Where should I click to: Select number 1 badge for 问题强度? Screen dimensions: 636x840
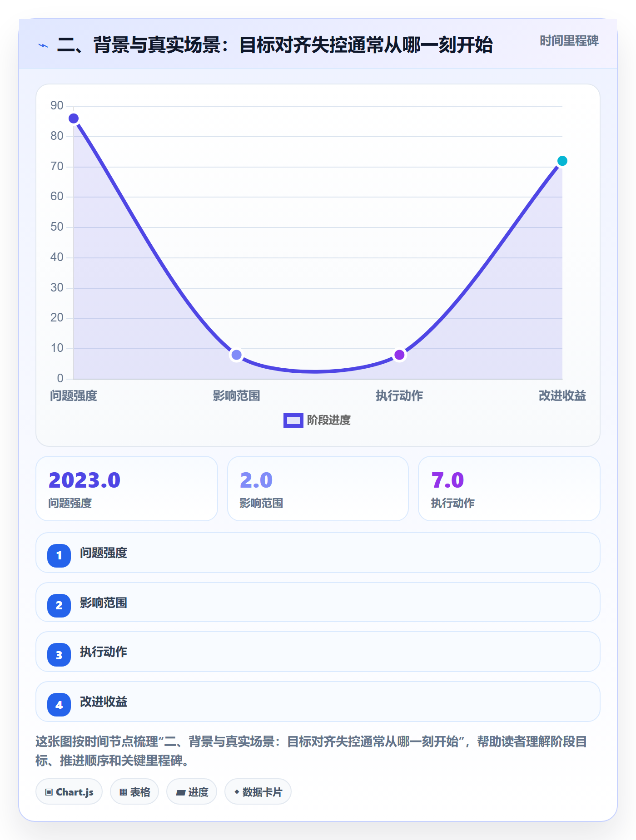tap(59, 555)
